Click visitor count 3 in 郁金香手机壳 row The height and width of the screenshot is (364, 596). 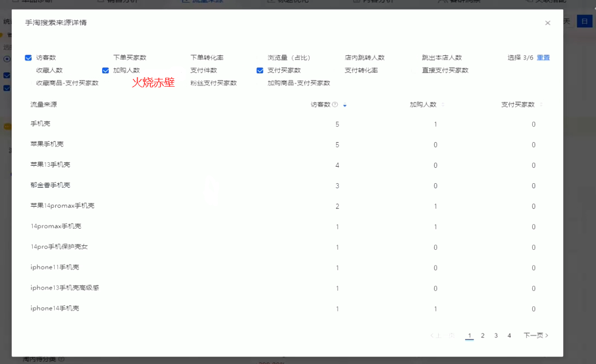pyautogui.click(x=337, y=186)
